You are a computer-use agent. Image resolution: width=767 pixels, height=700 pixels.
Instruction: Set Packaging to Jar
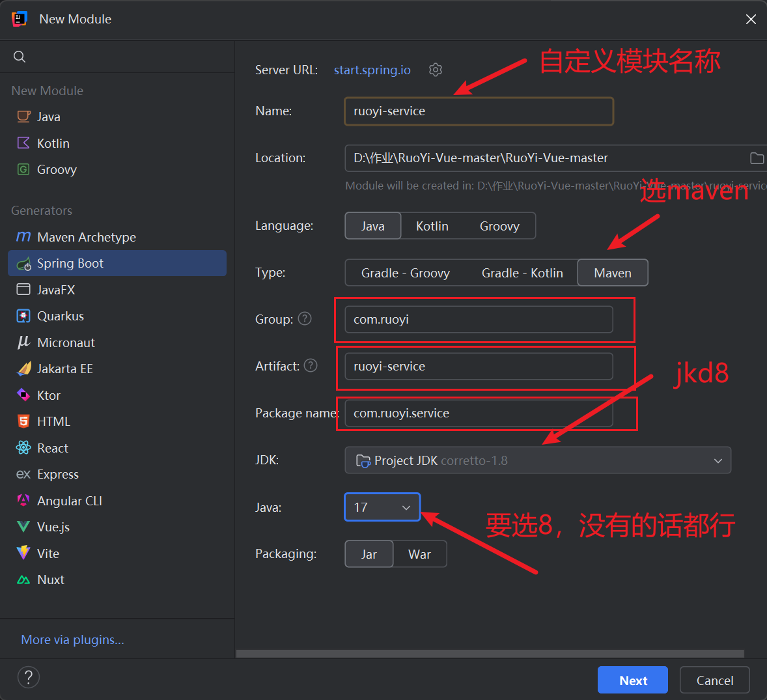pos(369,554)
